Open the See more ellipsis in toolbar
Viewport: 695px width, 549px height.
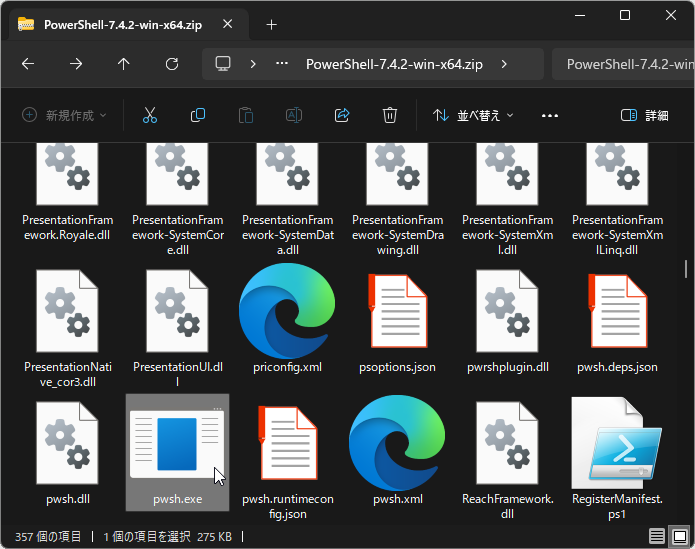coord(550,116)
